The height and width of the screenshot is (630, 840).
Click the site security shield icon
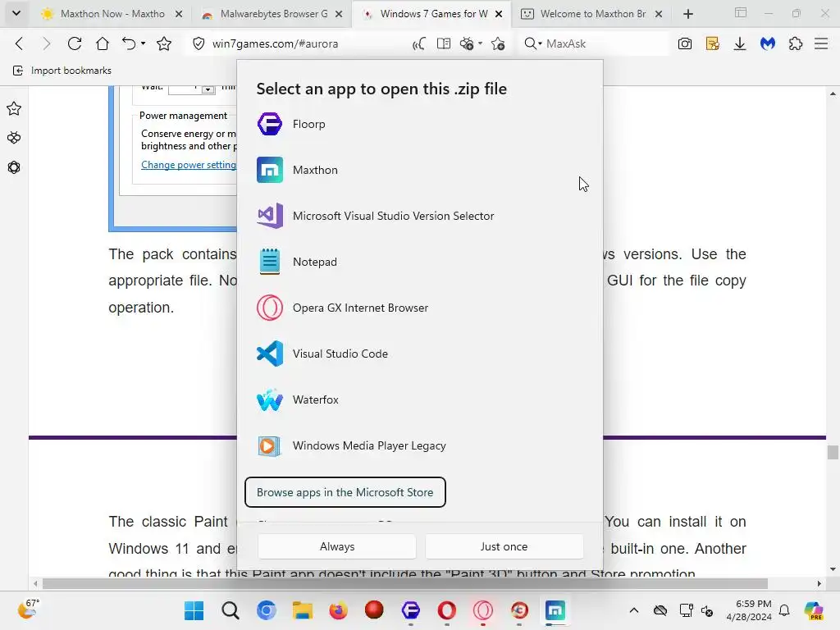pyautogui.click(x=199, y=43)
